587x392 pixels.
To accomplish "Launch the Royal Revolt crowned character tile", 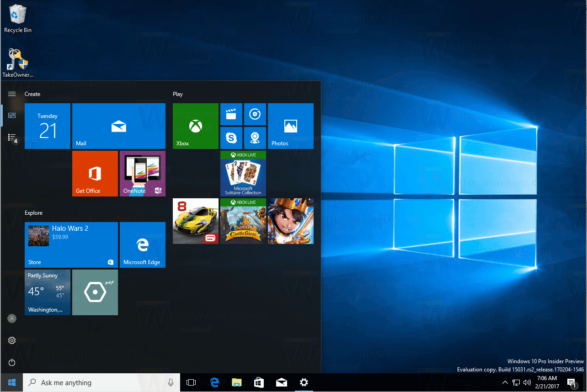I will (x=291, y=221).
